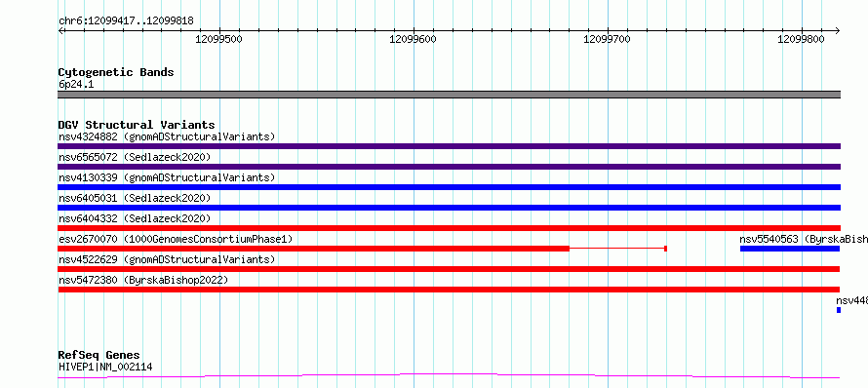This screenshot has width=868, height=388.
Task: Click the left arrowhead of the ruler
Action: (60, 31)
